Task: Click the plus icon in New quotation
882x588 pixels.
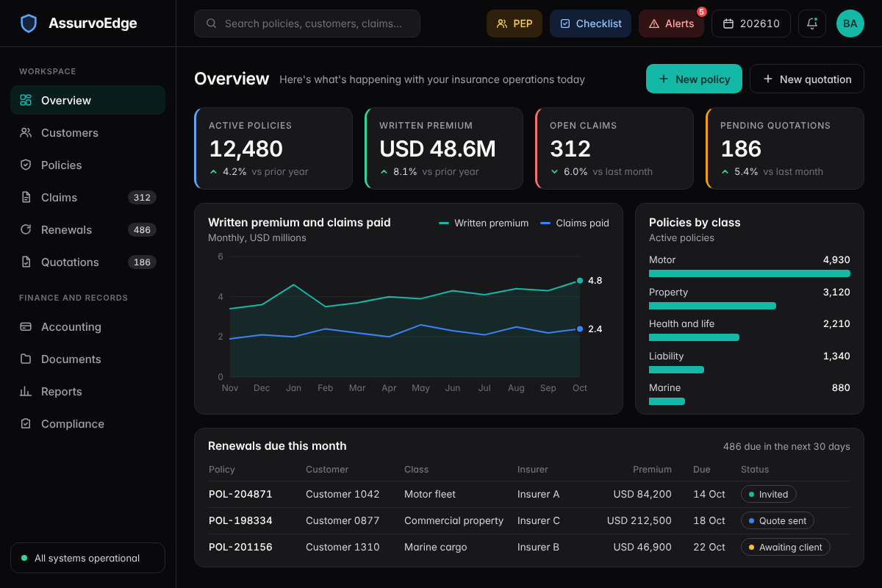Action: (768, 79)
